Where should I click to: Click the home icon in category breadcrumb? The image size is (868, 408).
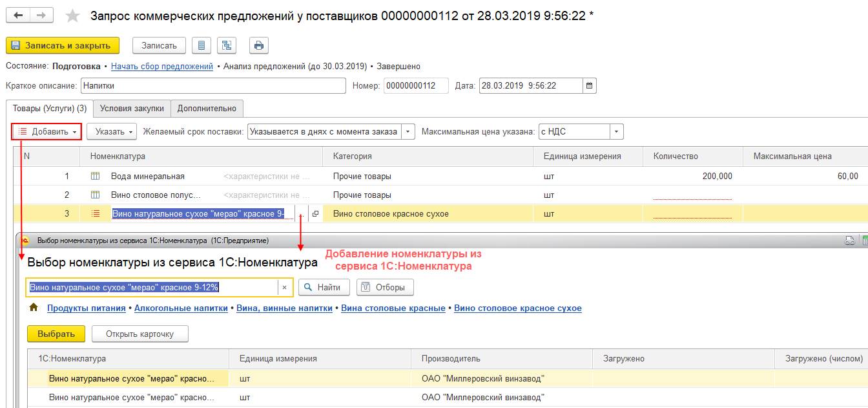pos(34,308)
